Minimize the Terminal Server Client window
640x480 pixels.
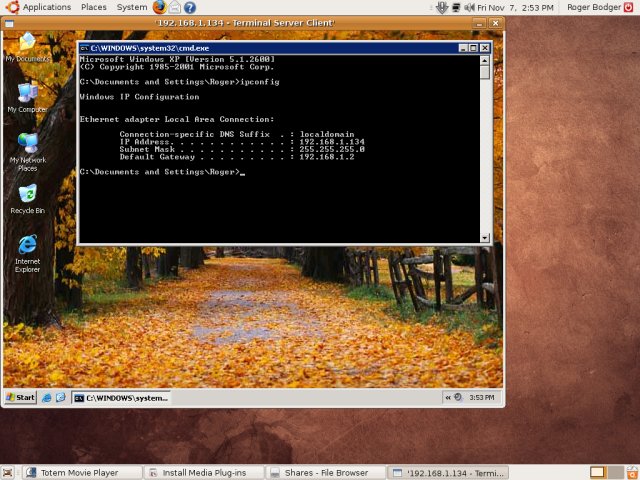(480, 23)
